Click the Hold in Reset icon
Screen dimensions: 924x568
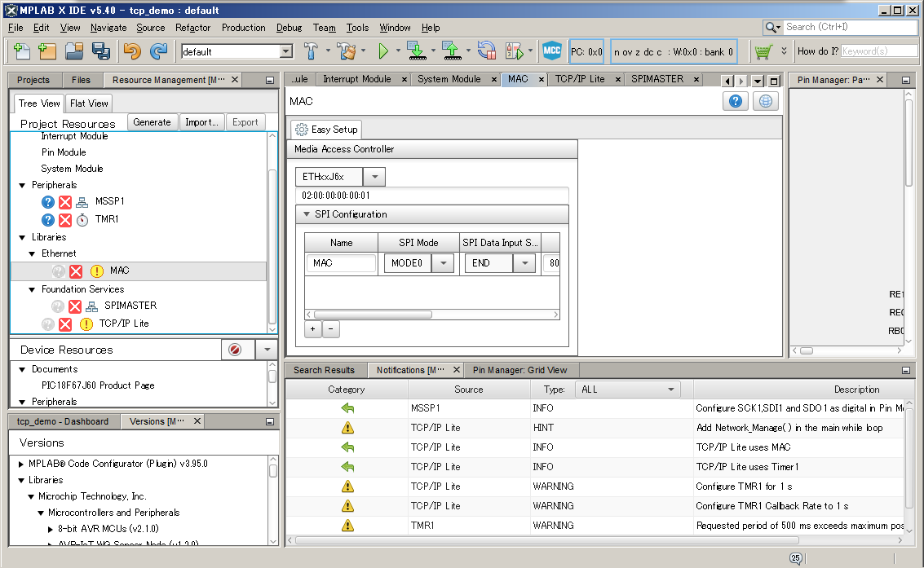(x=487, y=51)
